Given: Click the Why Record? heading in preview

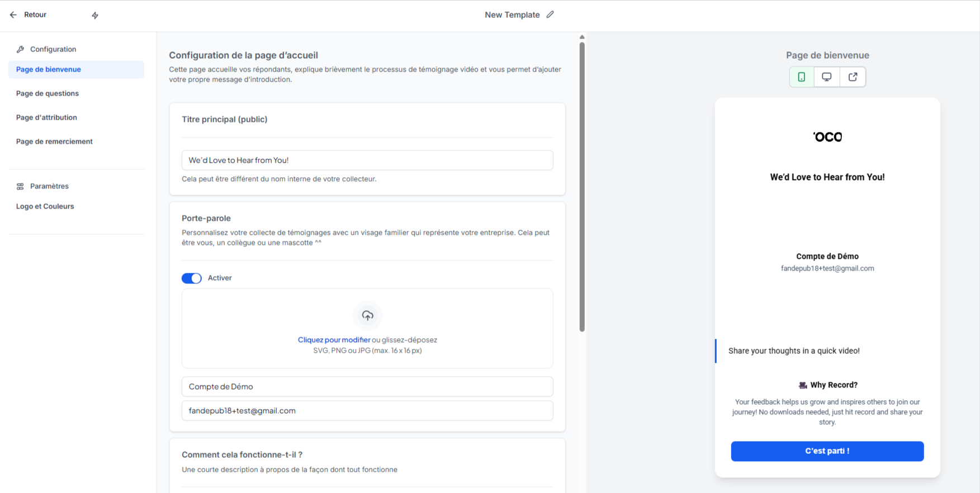Looking at the screenshot, I should [834, 385].
